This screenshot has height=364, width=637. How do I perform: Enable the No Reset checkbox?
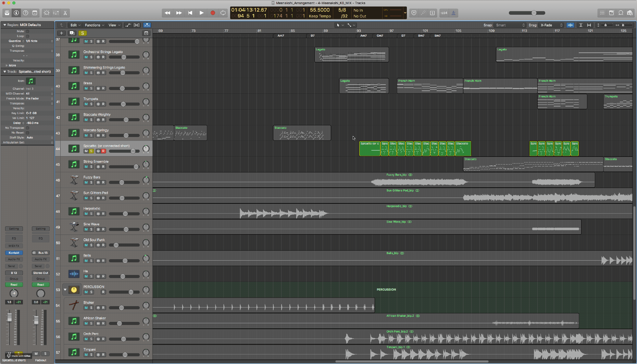(27, 133)
